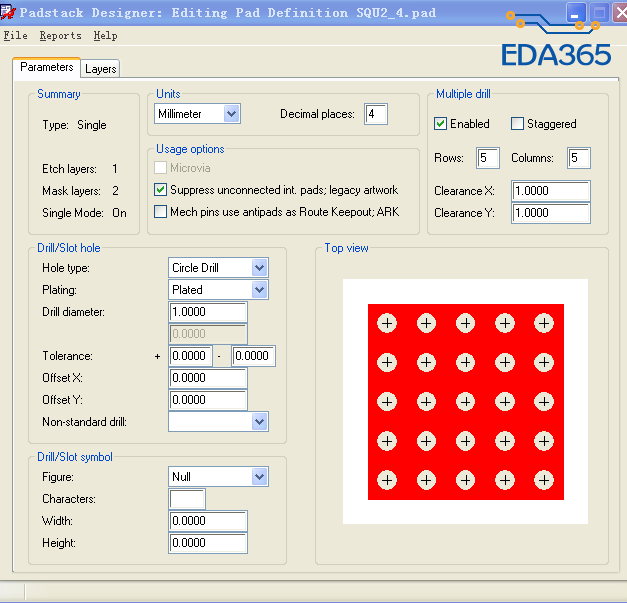Toggle the Microvia checkbox

click(x=160, y=168)
